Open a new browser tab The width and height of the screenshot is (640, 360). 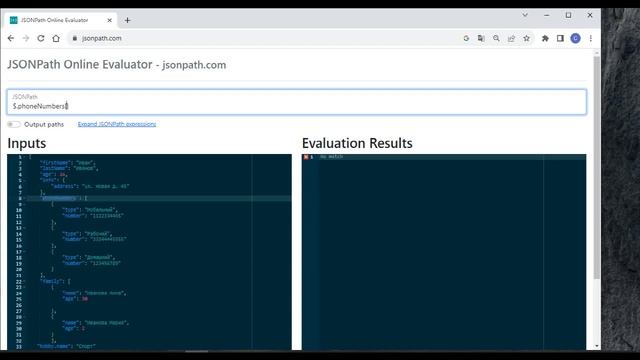[x=127, y=20]
